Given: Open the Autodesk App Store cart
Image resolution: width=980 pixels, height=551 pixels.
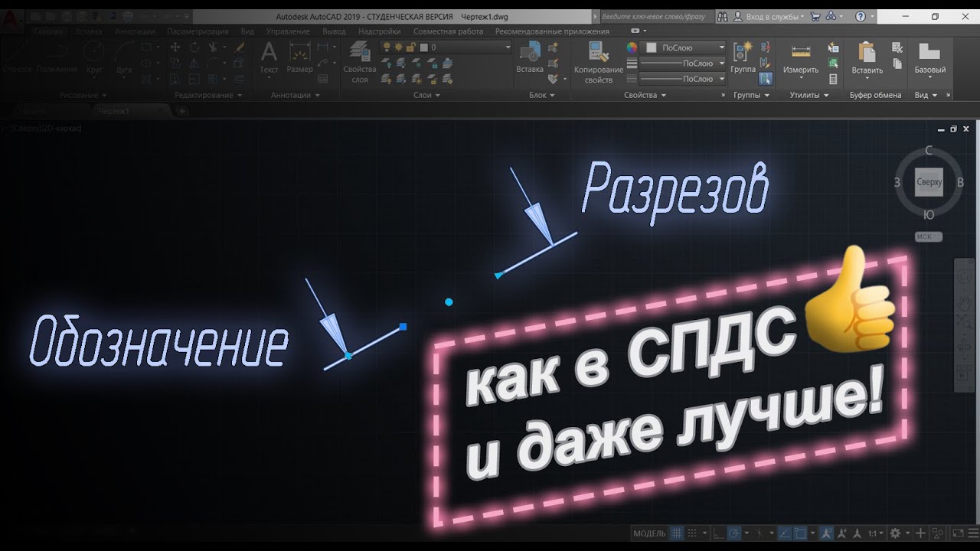Looking at the screenshot, I should [815, 16].
